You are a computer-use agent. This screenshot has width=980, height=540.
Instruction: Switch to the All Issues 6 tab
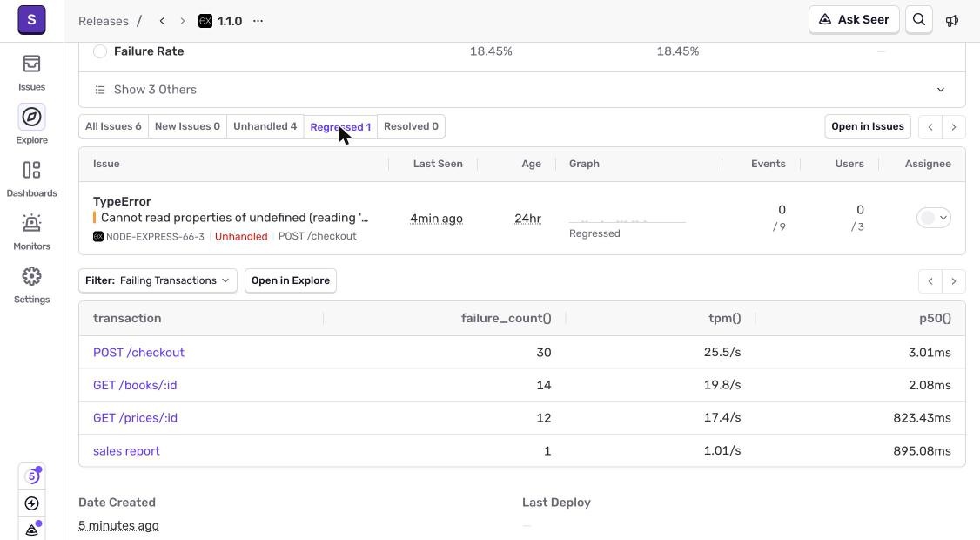[113, 126]
